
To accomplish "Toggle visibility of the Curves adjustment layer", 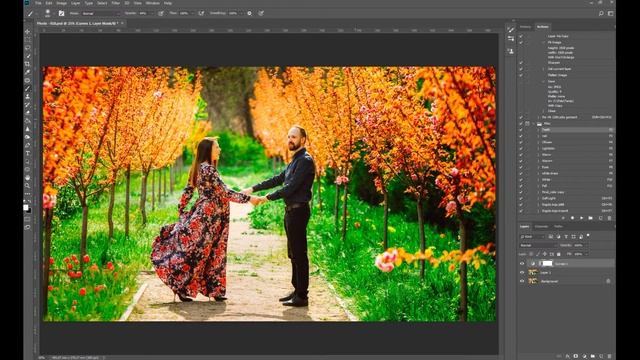I will click(x=522, y=264).
